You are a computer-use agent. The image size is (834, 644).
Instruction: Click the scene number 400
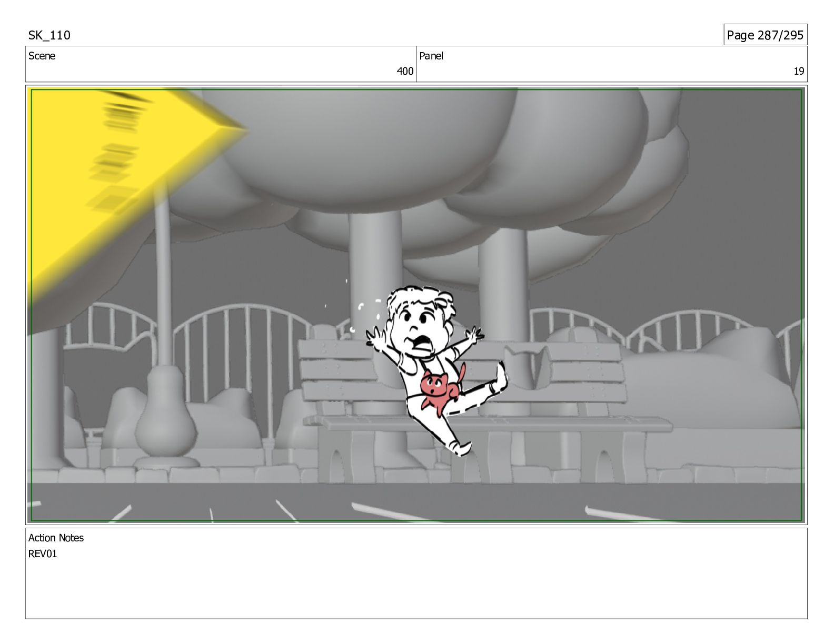tap(405, 71)
